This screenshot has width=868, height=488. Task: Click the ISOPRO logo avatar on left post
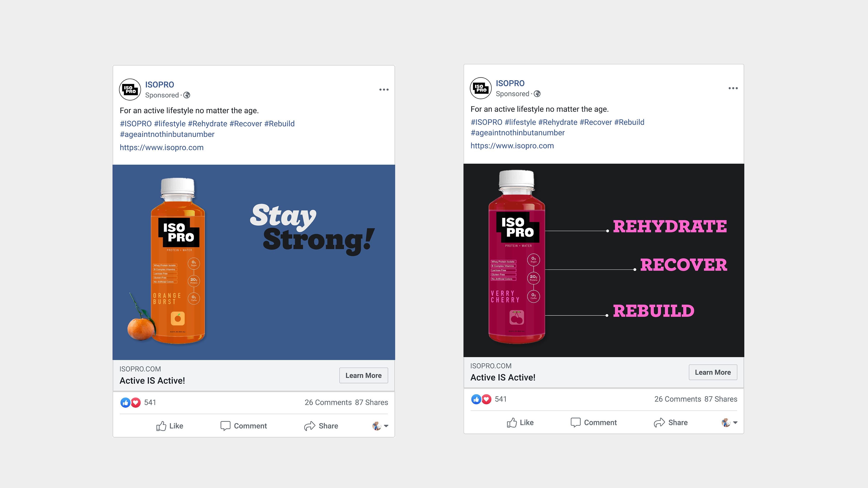point(130,90)
